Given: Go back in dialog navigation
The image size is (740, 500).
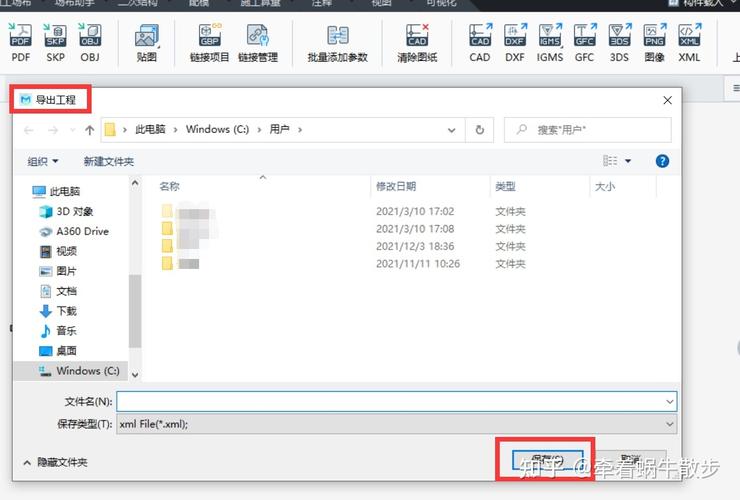Looking at the screenshot, I should (28, 130).
